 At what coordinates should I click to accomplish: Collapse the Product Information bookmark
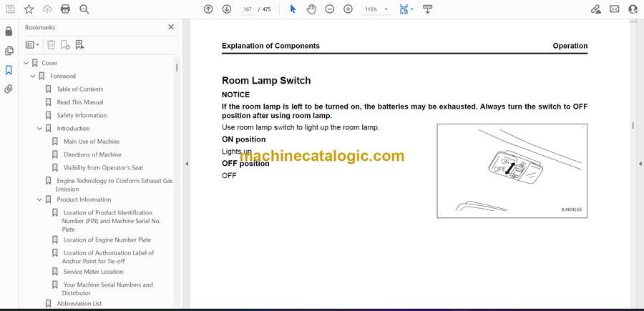point(39,199)
